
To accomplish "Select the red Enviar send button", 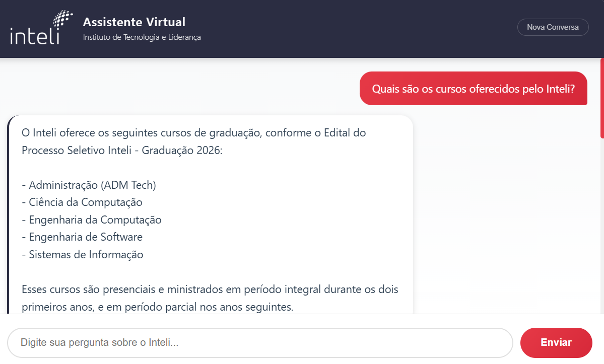I will pyautogui.click(x=556, y=342).
